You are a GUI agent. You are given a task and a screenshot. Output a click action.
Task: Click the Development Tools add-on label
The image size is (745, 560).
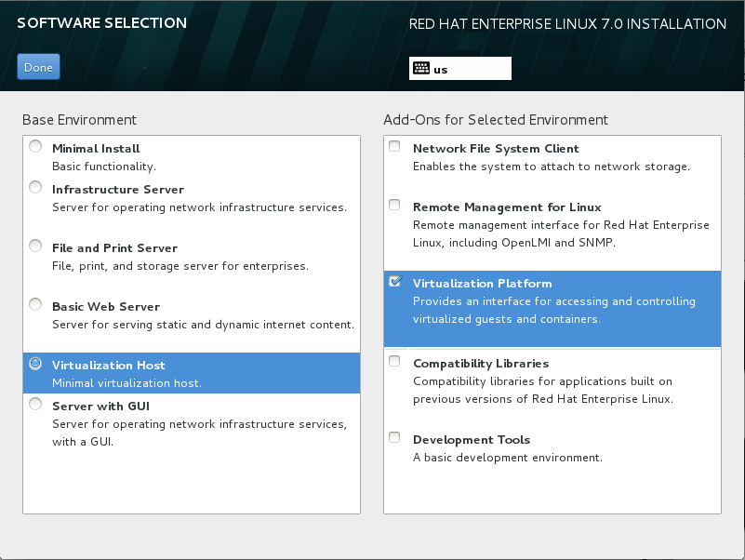[x=471, y=440]
